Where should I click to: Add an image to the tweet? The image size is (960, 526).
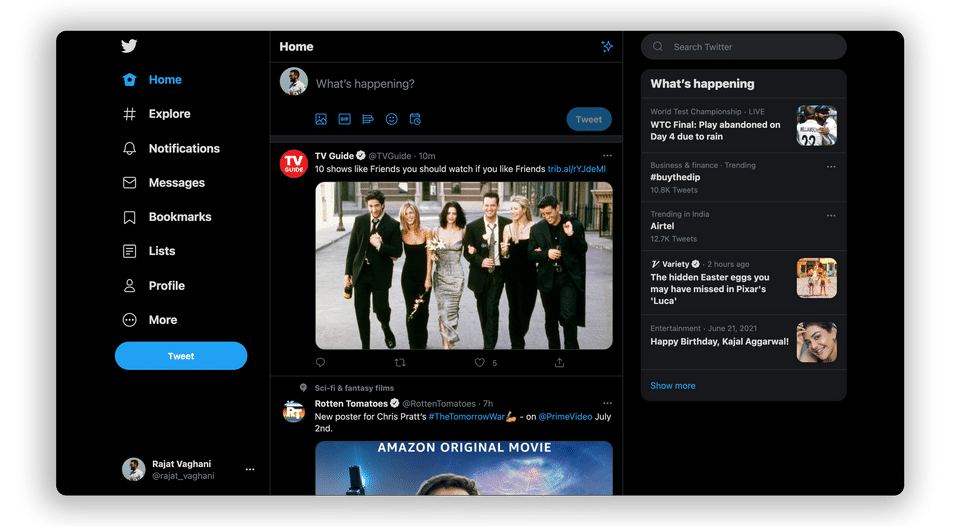321,119
